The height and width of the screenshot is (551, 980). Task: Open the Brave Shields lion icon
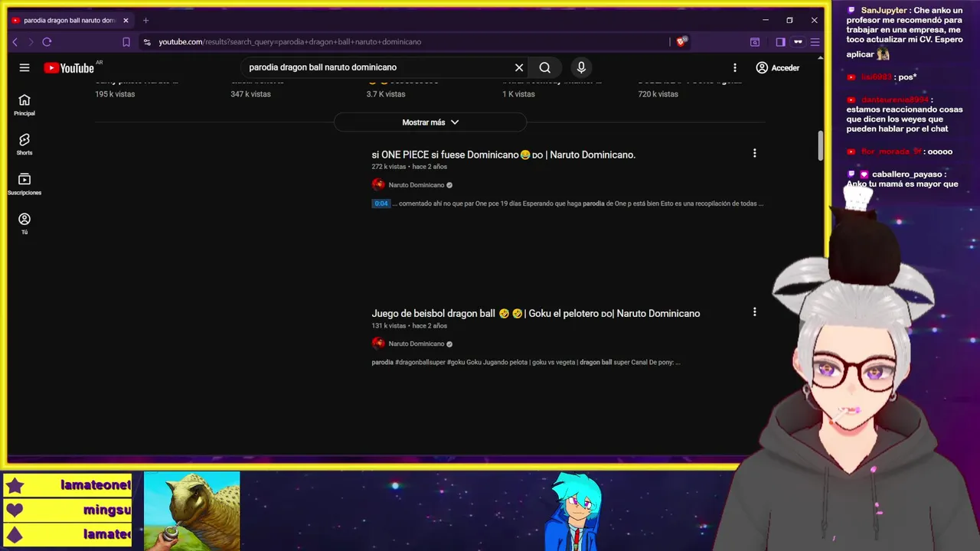(x=681, y=42)
